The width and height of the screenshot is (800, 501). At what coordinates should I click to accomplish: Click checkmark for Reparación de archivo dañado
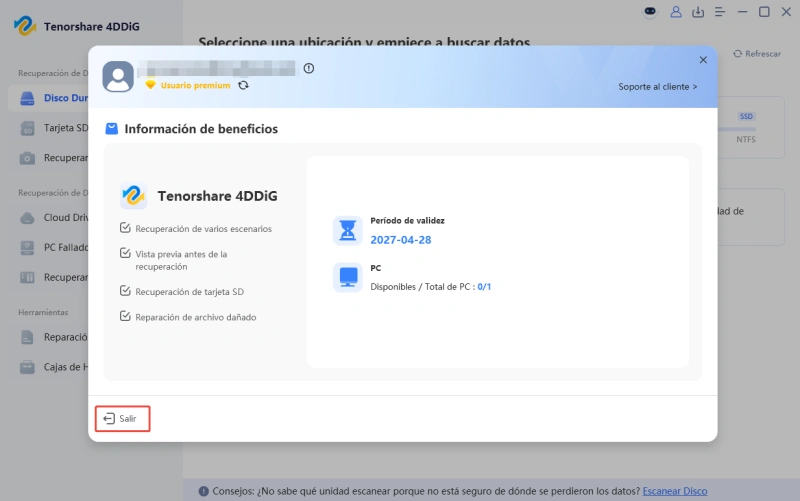[125, 316]
